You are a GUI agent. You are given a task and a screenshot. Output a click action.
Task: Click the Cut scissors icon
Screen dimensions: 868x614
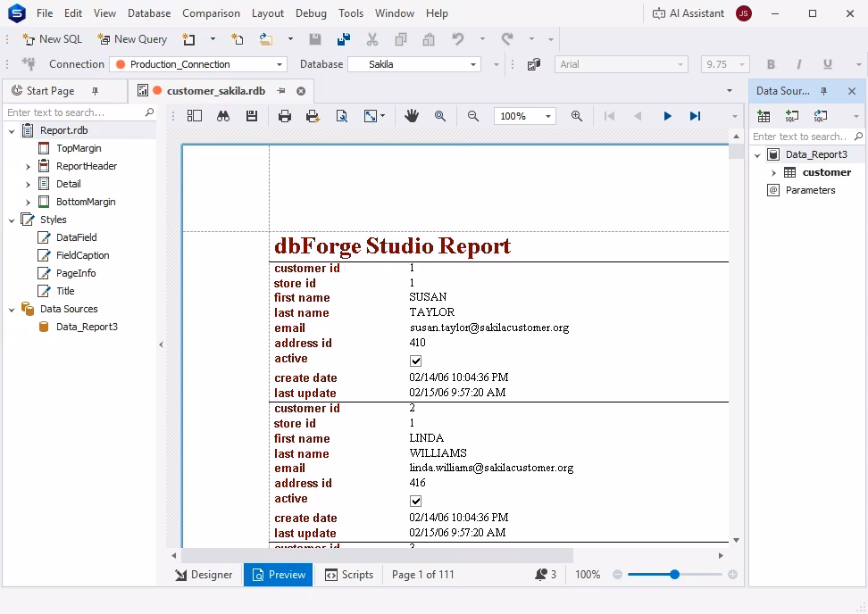point(372,39)
